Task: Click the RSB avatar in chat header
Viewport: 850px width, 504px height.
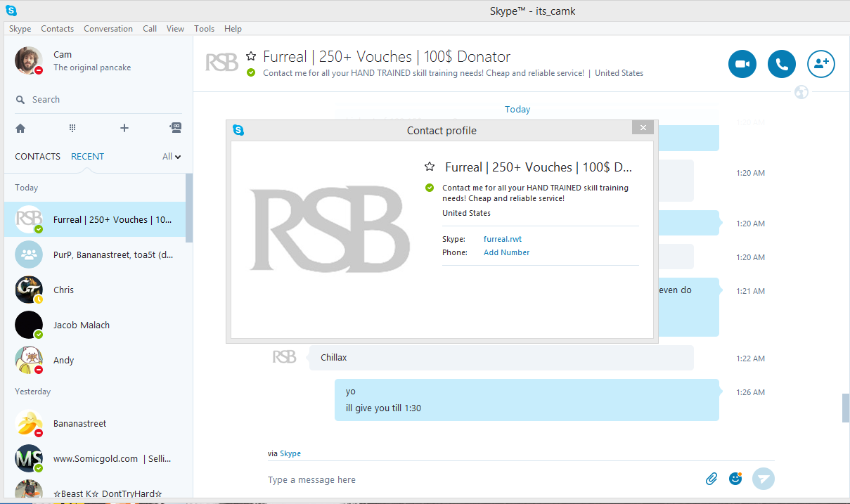Action: click(221, 63)
